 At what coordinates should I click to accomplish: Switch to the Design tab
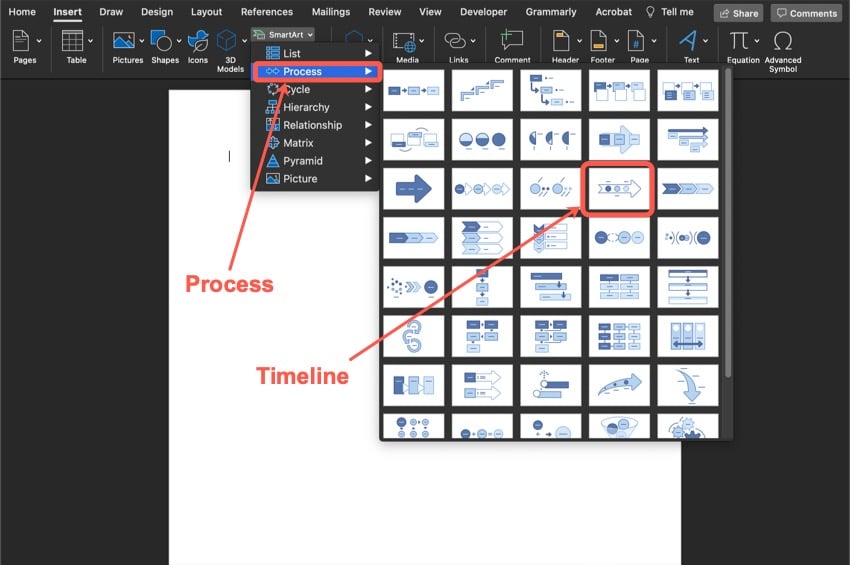tap(157, 12)
